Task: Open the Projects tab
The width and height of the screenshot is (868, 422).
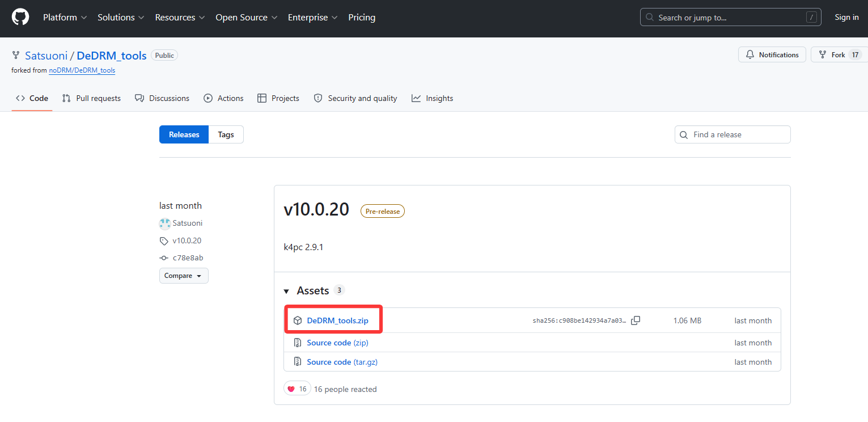Action: click(278, 98)
